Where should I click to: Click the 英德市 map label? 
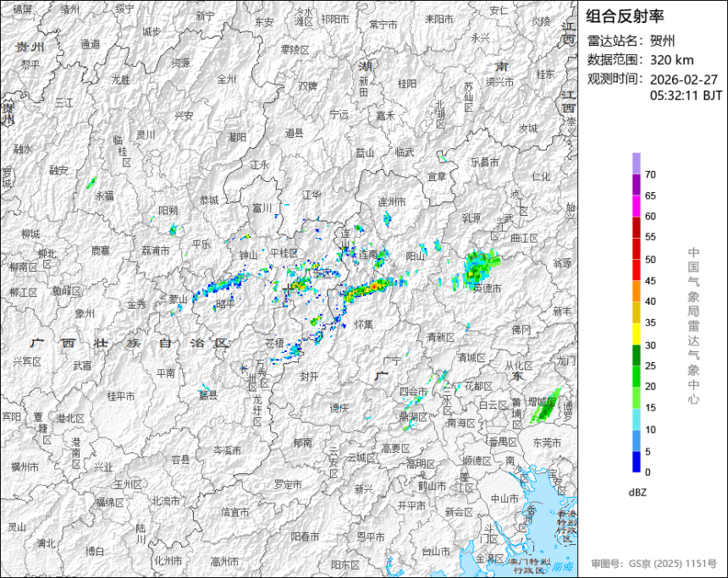(487, 289)
